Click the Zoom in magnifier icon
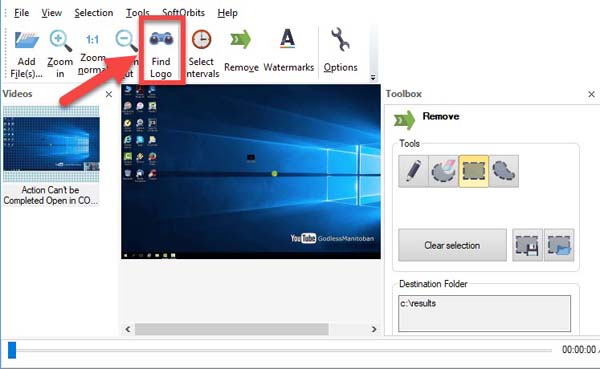Image resolution: width=600 pixels, height=369 pixels. [x=60, y=41]
